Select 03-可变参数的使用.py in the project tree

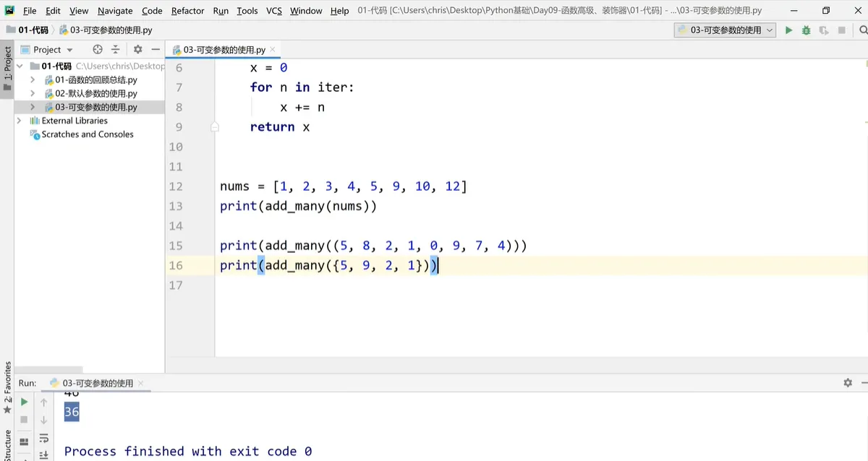[90, 107]
